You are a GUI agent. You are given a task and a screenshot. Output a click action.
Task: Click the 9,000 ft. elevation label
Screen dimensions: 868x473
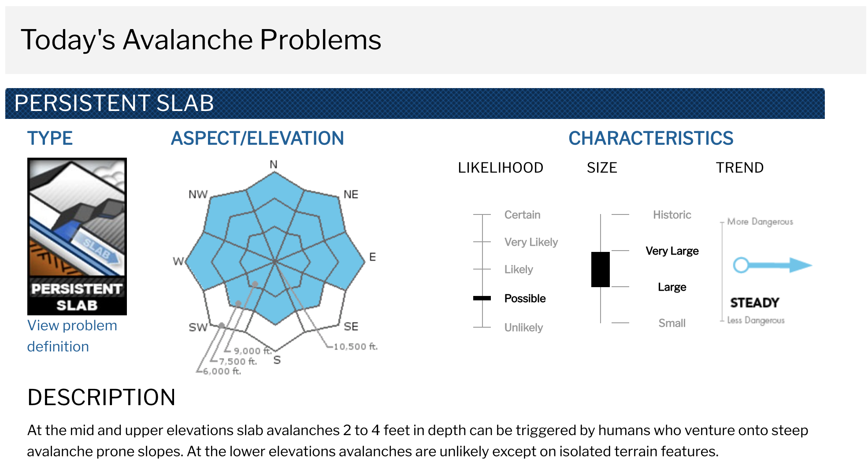pyautogui.click(x=253, y=351)
